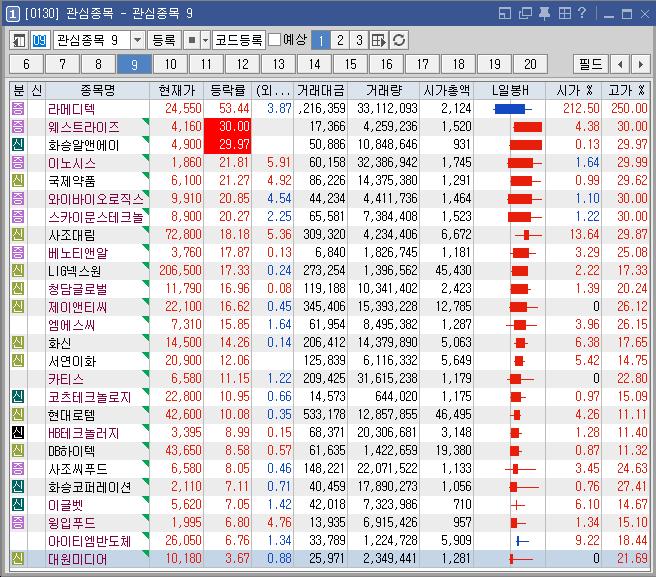The image size is (656, 577).
Task: Click the refresh icon
Action: click(x=399, y=41)
